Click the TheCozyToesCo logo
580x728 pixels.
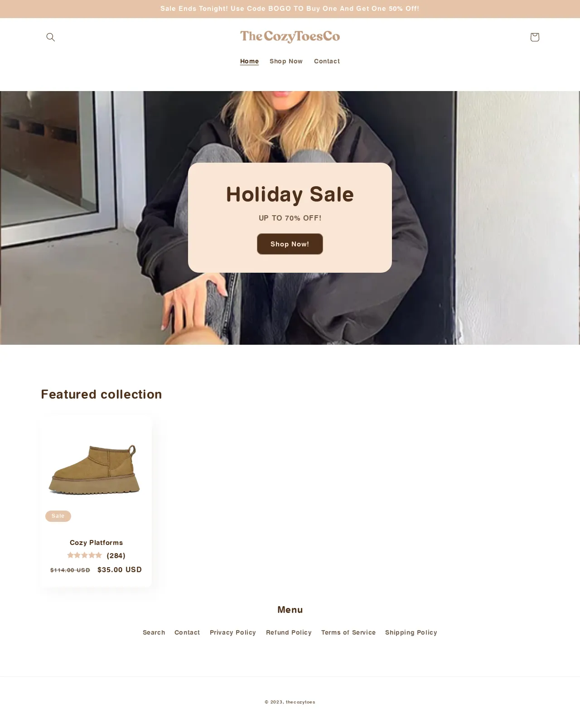pyautogui.click(x=290, y=36)
